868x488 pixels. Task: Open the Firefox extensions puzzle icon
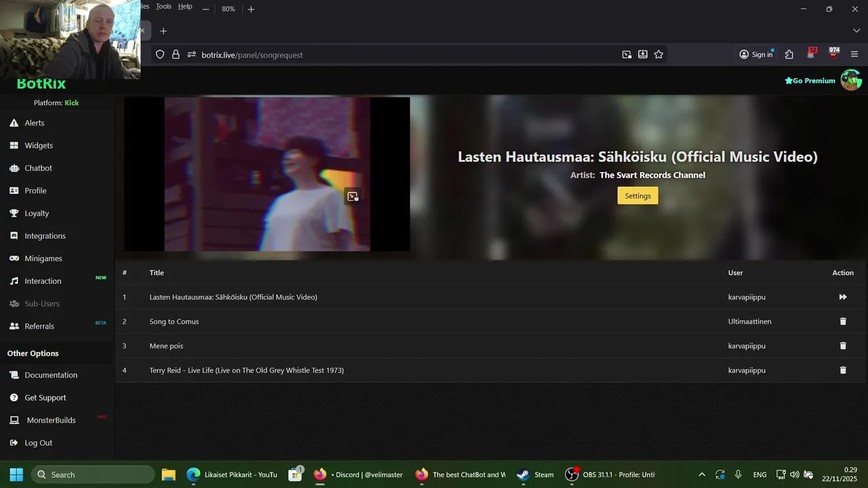[789, 55]
